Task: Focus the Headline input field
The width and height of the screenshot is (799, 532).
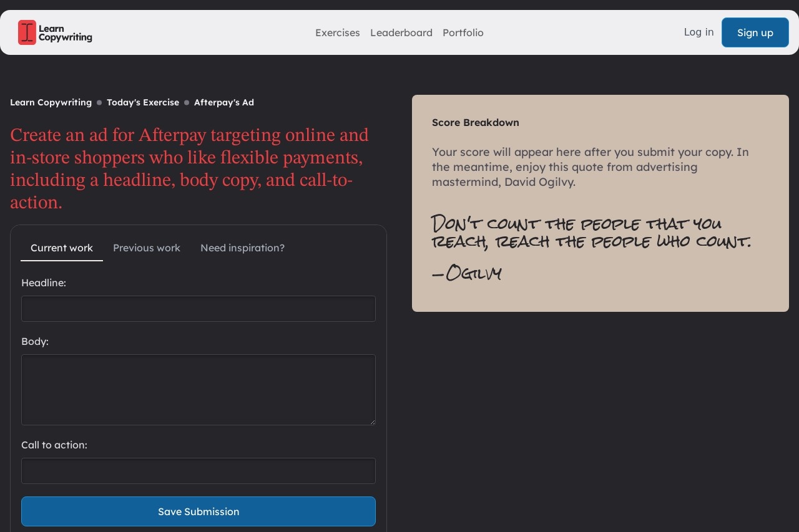Action: 199,309
